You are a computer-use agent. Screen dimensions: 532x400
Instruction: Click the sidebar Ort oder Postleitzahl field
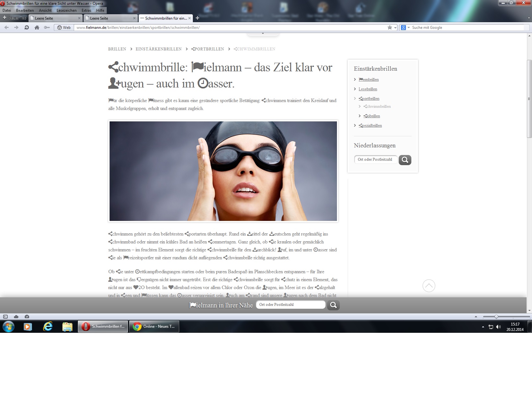point(376,159)
